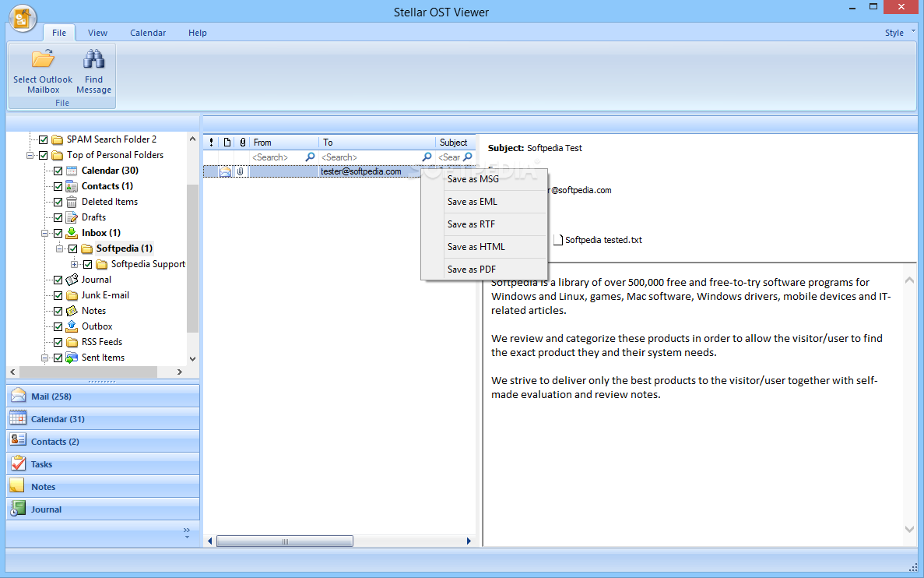Image resolution: width=924 pixels, height=578 pixels.
Task: Click the Inbox (1) tray icon
Action: pyautogui.click(x=72, y=233)
